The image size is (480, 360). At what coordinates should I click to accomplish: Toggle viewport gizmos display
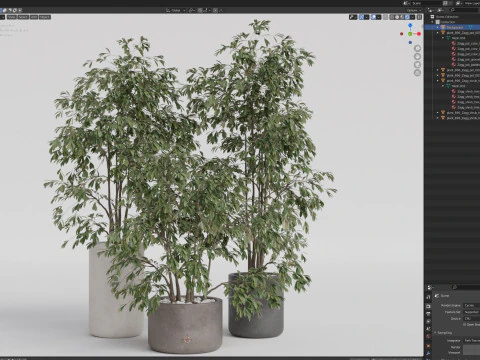[362, 17]
